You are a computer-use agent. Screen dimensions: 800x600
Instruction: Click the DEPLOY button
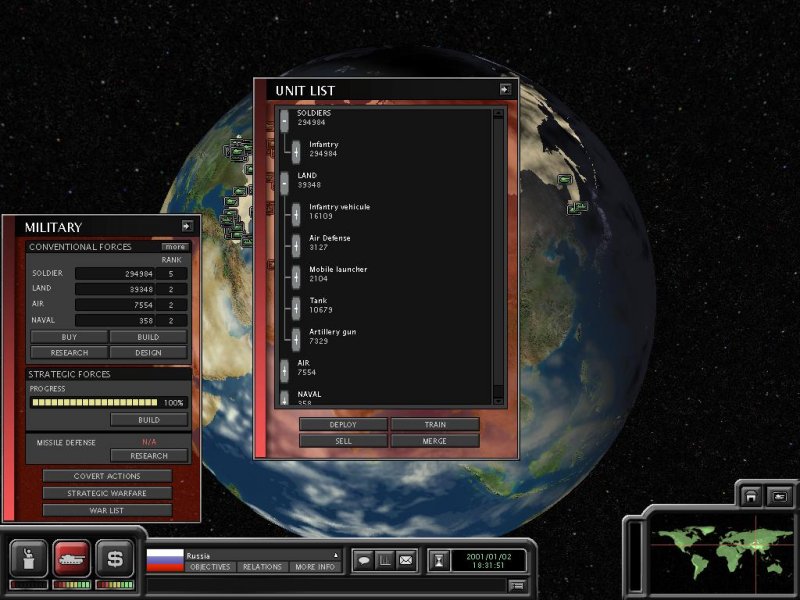click(x=343, y=424)
